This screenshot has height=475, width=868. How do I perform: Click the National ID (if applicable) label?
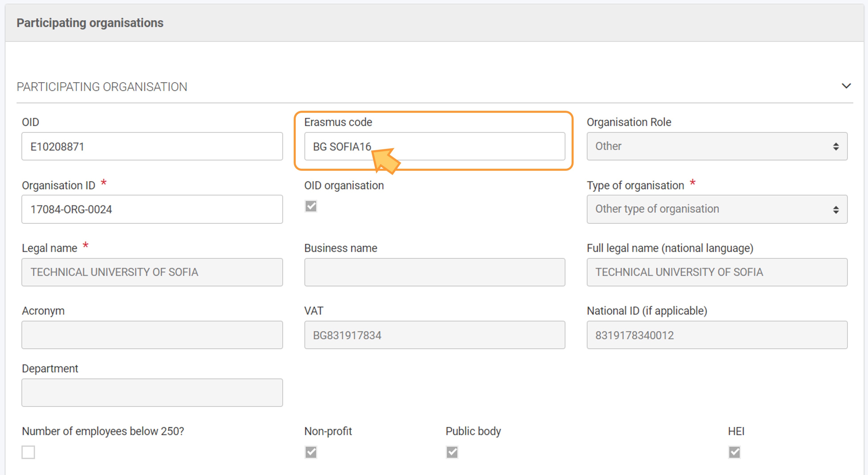pos(647,311)
